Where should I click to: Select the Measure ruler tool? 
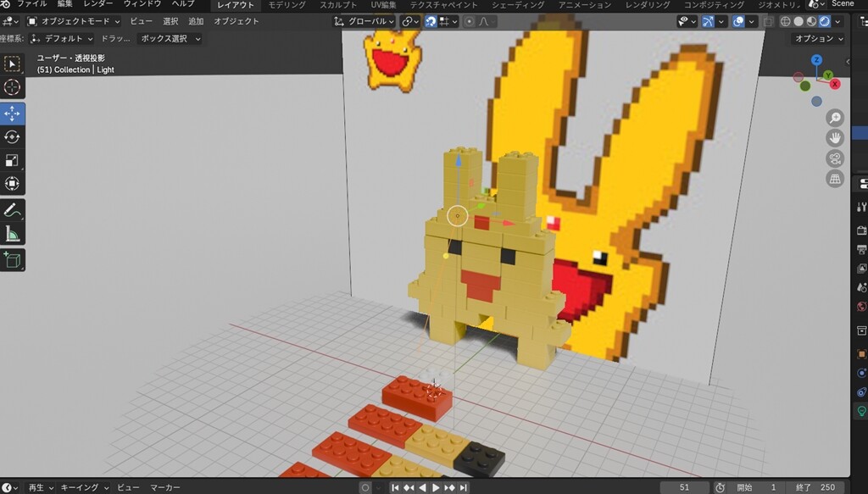pos(12,234)
